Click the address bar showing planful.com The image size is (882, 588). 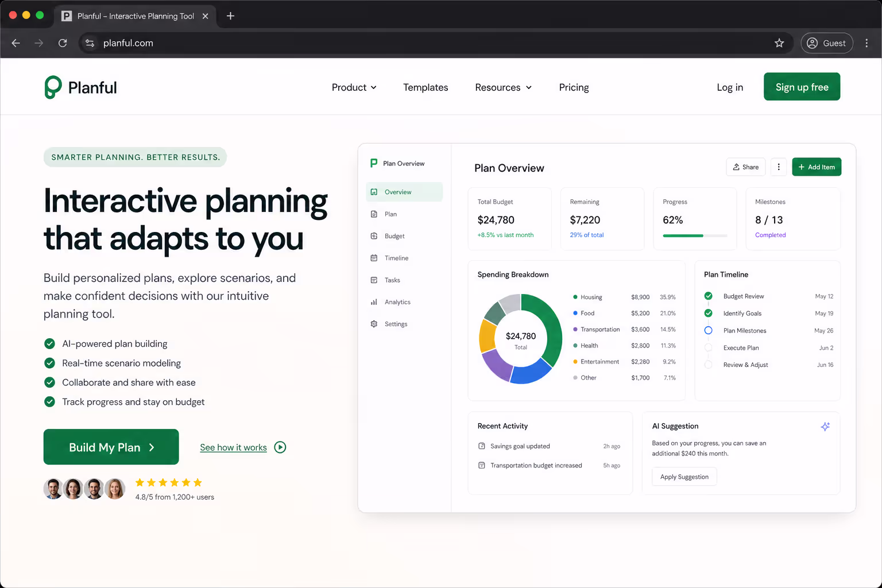click(x=431, y=43)
